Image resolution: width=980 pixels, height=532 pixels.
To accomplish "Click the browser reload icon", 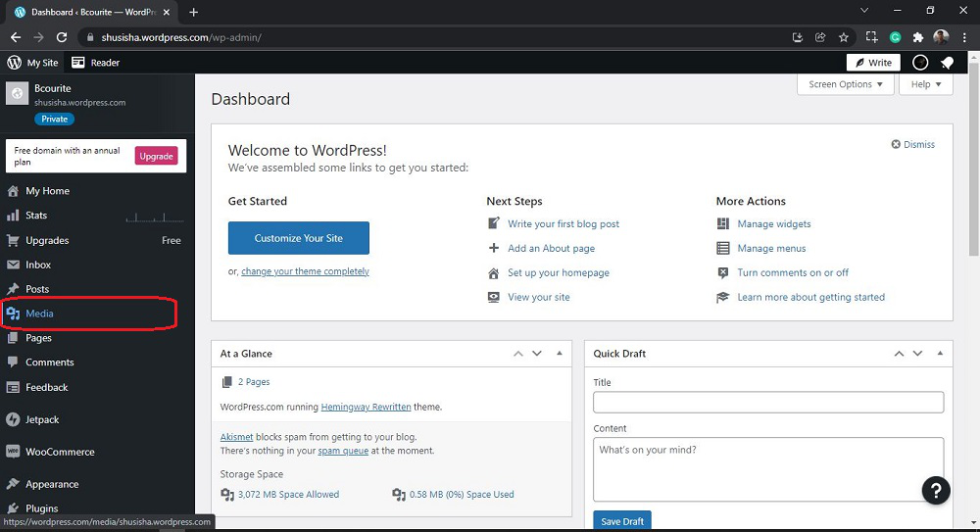I will coord(61,37).
